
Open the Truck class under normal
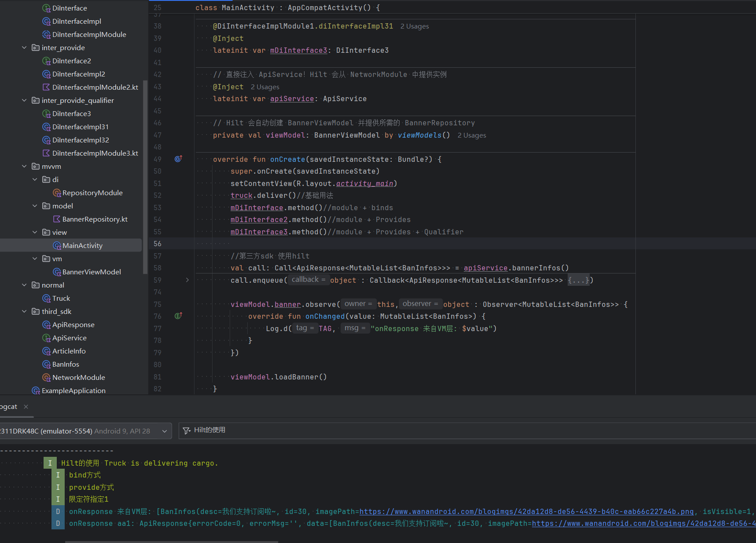coord(61,299)
